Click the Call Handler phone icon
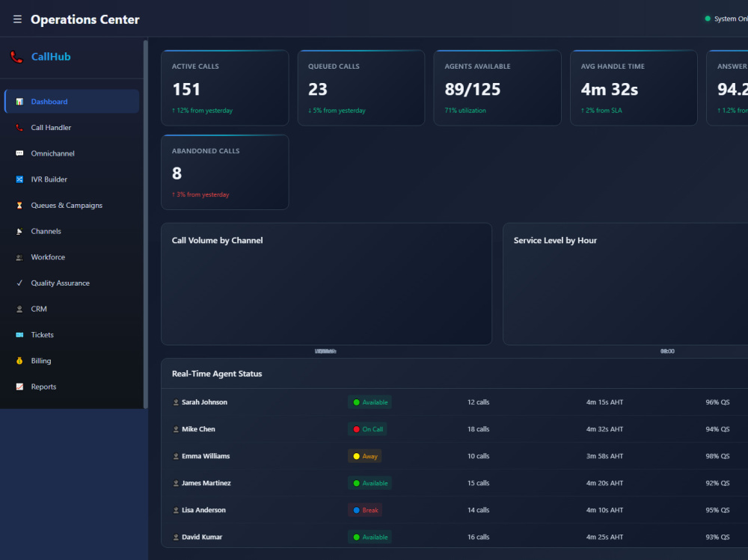This screenshot has height=560, width=748. point(19,127)
